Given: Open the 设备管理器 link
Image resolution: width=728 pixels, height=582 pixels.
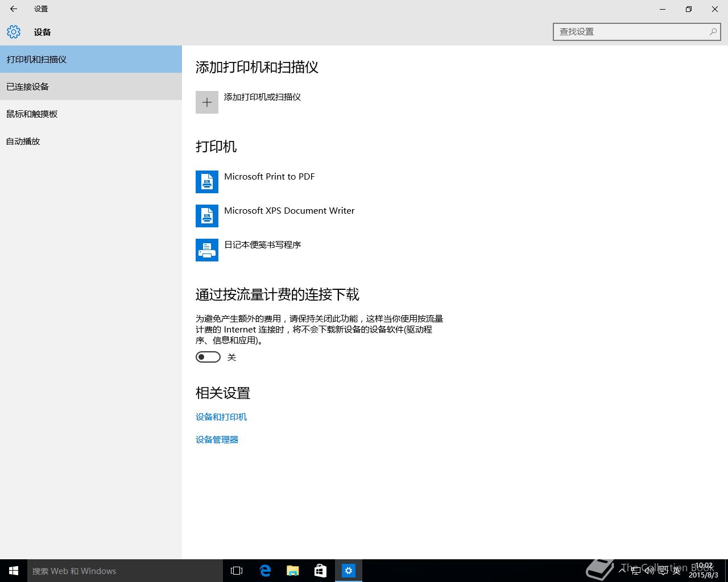Looking at the screenshot, I should (x=217, y=439).
